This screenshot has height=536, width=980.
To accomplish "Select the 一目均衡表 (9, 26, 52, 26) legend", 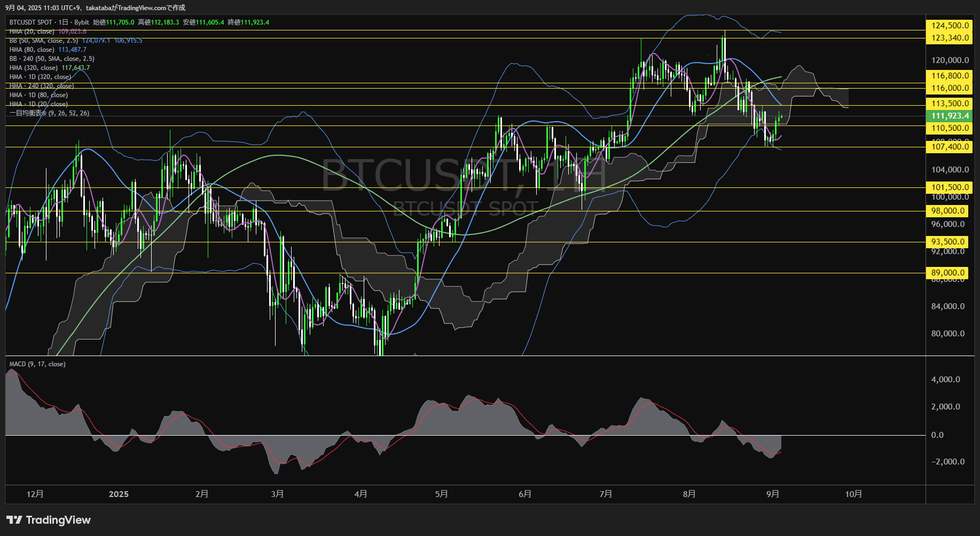I will pos(49,113).
